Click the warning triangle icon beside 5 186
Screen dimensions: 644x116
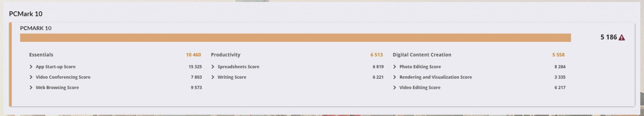[622, 38]
